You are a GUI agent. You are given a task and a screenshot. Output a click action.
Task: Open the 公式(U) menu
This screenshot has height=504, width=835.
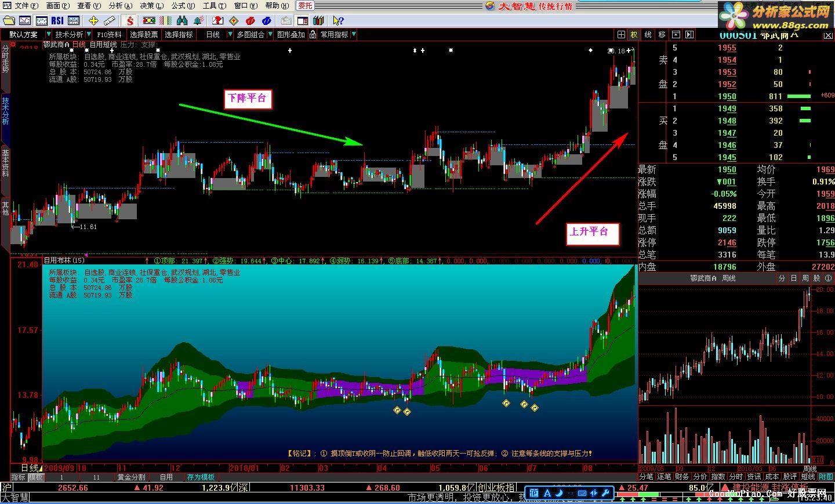[x=183, y=6]
